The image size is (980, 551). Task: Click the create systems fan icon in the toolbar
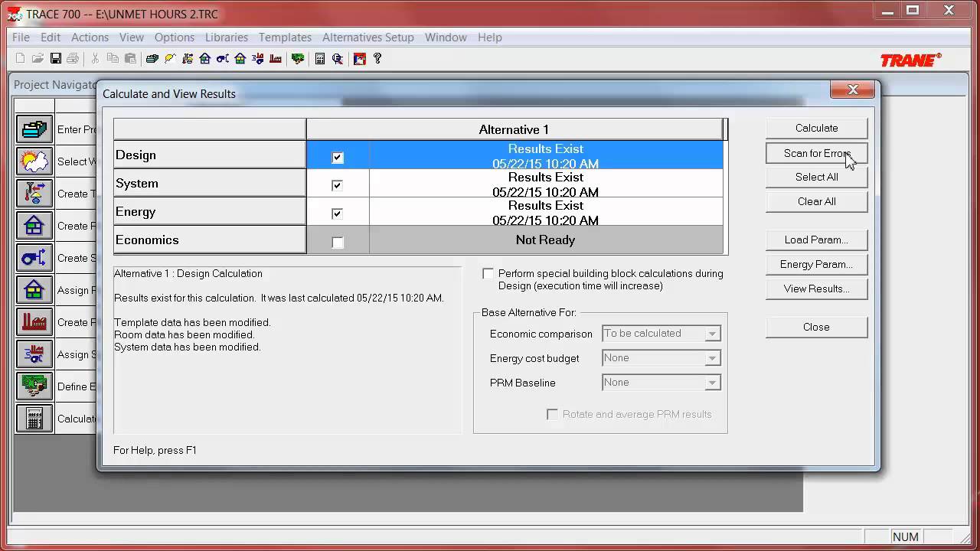pyautogui.click(x=223, y=58)
